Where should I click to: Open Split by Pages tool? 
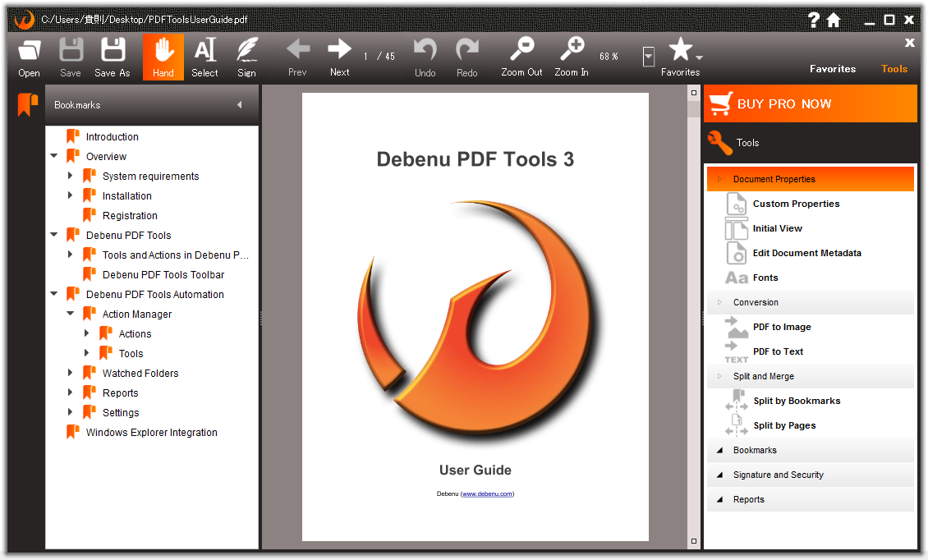click(x=784, y=425)
